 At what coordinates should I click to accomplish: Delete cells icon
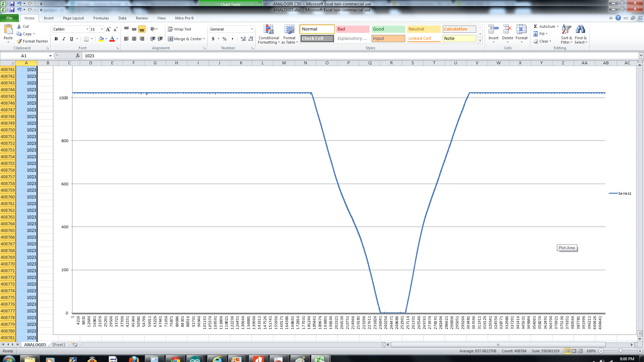pos(507,30)
